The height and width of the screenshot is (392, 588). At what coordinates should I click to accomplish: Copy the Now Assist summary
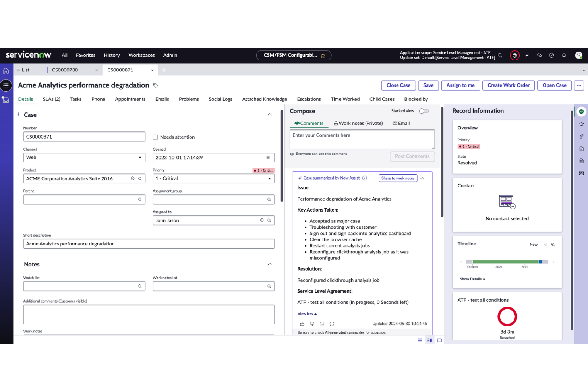click(322, 324)
